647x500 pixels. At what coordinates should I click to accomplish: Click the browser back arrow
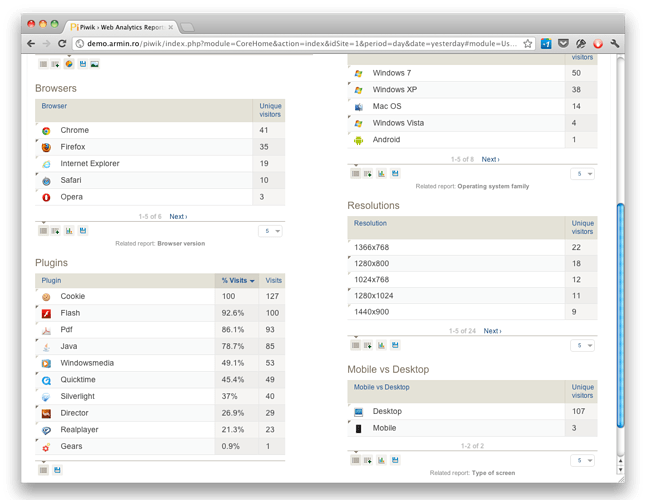(x=31, y=43)
